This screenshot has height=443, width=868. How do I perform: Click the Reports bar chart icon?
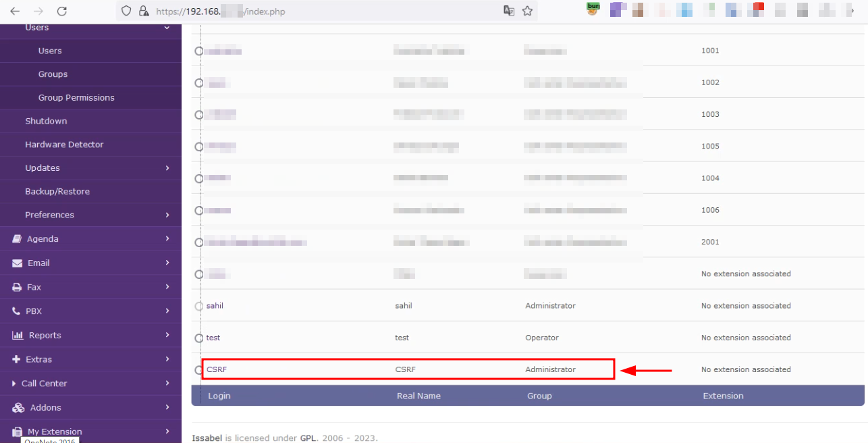pos(18,336)
